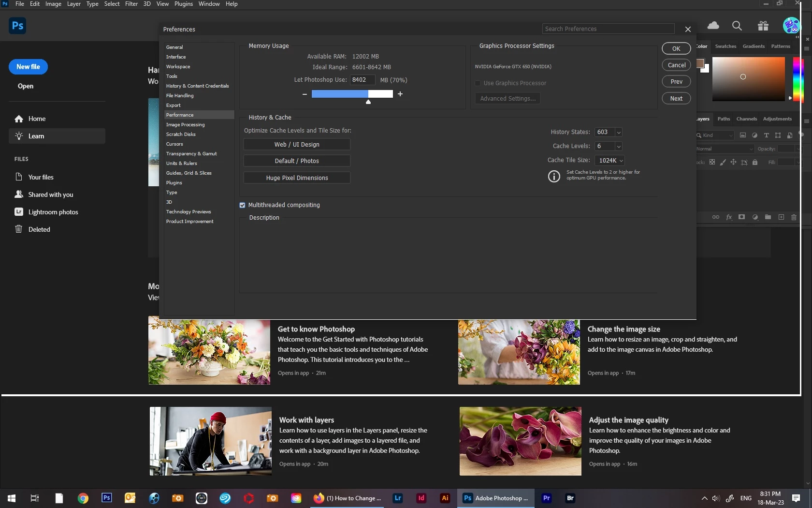Screen dimensions: 812x508
Task: Open Adobe Illustrator from the taskbar
Action: coord(445,498)
